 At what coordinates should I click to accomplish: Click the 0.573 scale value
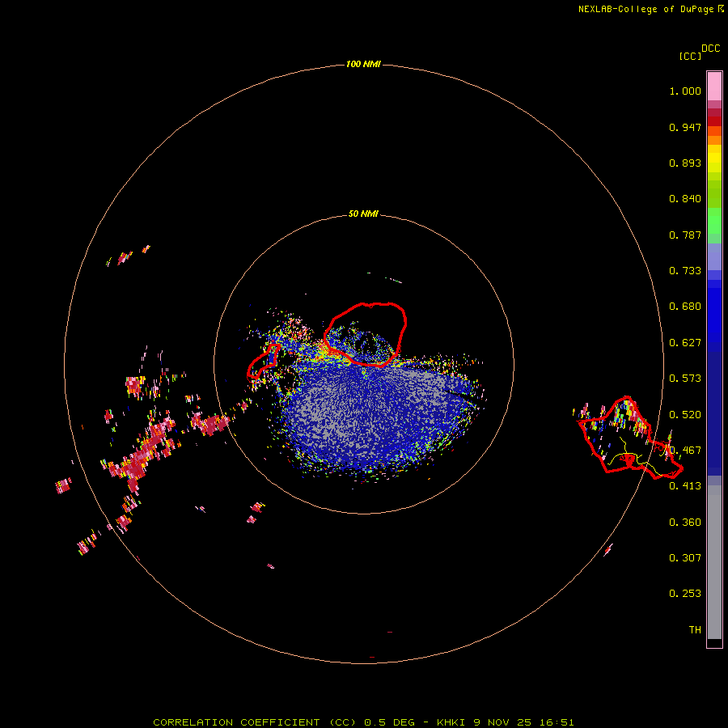point(685,379)
